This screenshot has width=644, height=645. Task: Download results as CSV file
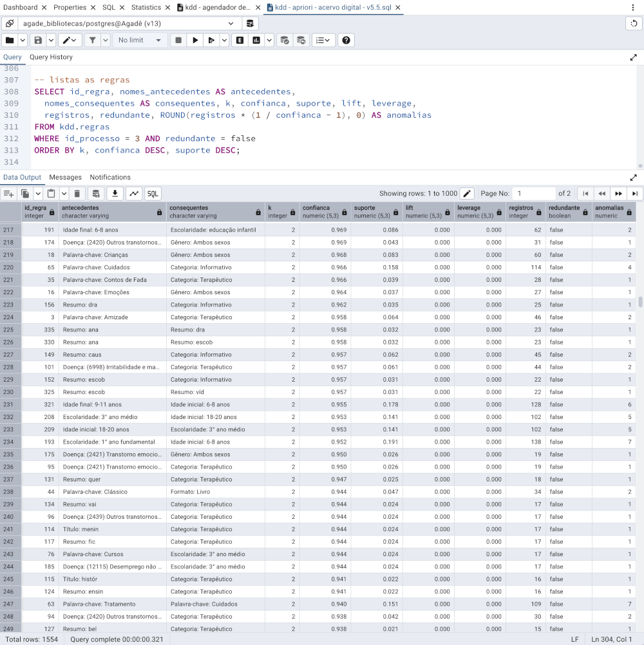[x=115, y=193]
